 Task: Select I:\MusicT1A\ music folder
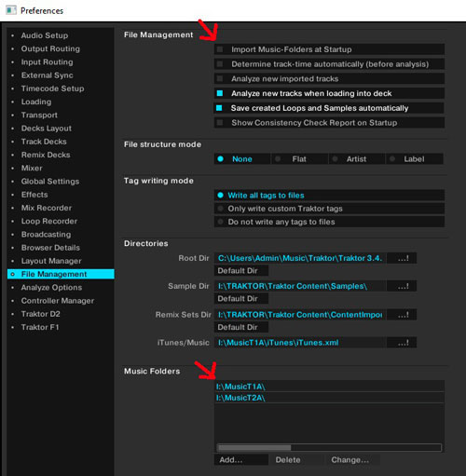click(x=329, y=387)
